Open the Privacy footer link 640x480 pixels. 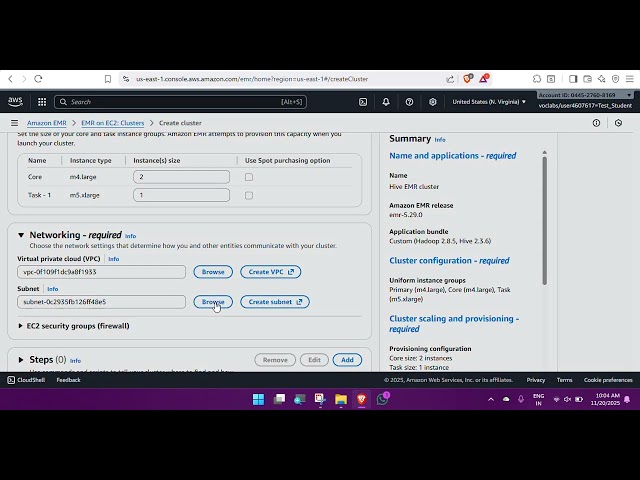pyautogui.click(x=536, y=380)
